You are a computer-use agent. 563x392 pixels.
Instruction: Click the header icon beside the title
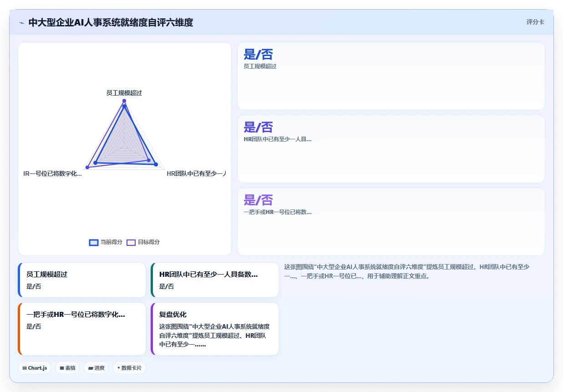22,23
